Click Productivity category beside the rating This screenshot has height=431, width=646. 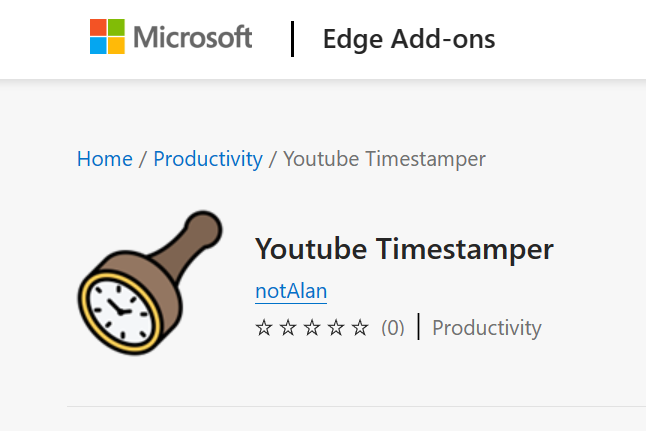(x=486, y=328)
